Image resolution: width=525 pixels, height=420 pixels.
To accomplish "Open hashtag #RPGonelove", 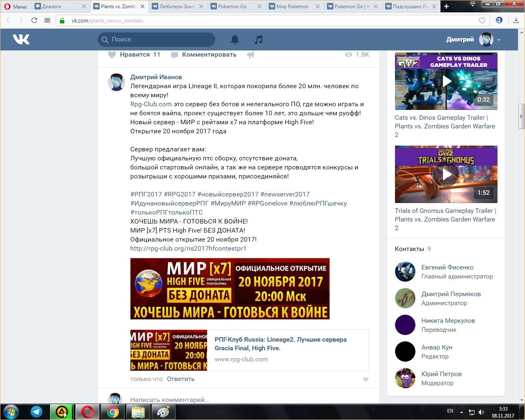I will pyautogui.click(x=267, y=203).
